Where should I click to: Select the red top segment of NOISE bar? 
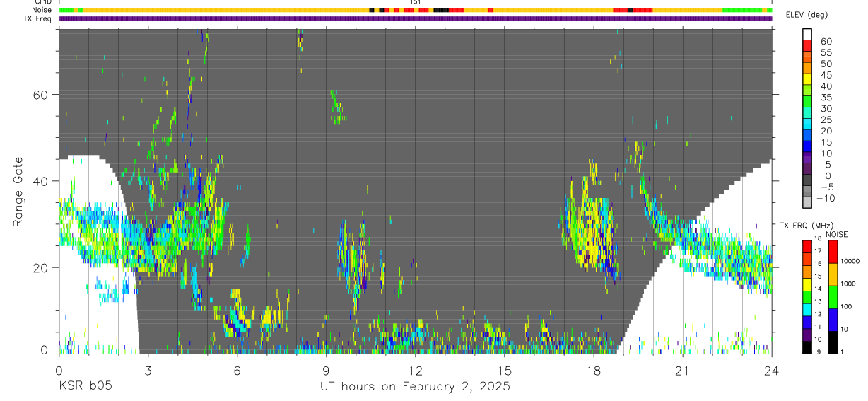[833, 252]
